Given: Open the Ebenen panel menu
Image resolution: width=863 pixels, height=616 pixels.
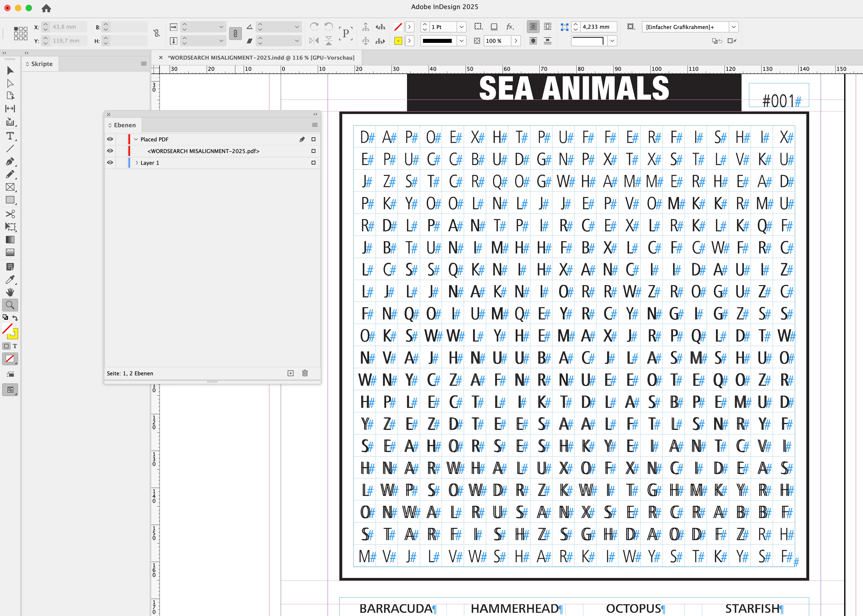Looking at the screenshot, I should pos(315,125).
